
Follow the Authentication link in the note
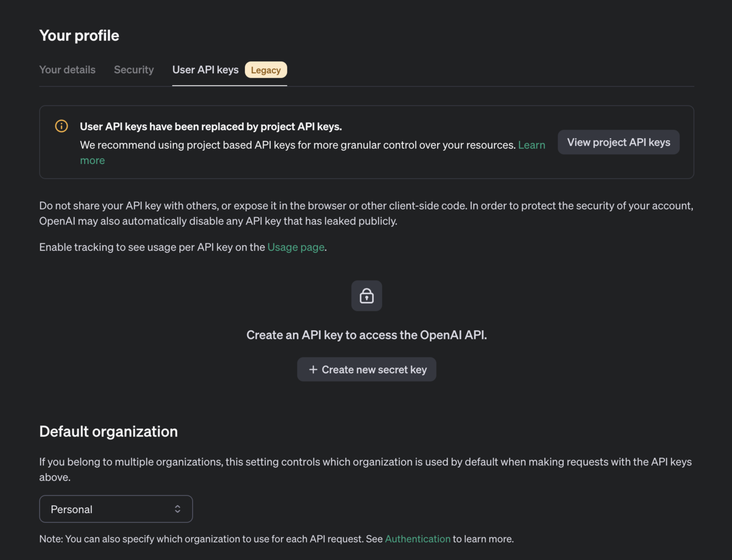[418, 539]
